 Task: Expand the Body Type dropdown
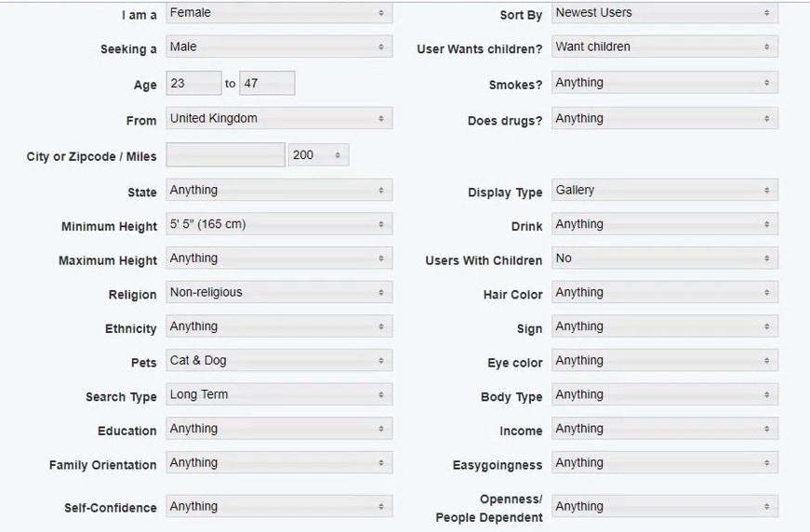(664, 395)
